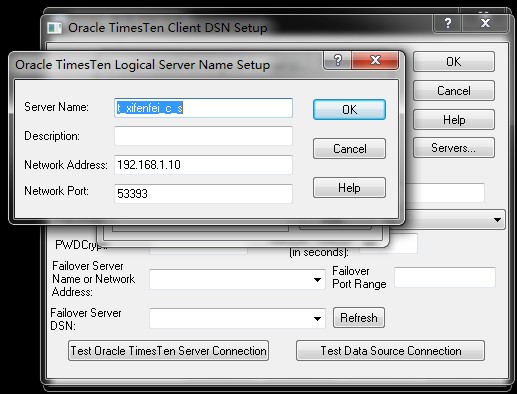Click Help in Client DSN Setup window
The height and width of the screenshot is (394, 517).
[454, 120]
